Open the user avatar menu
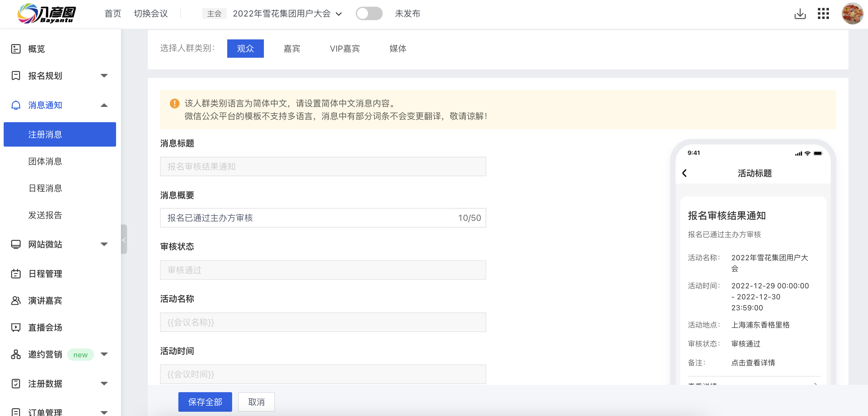This screenshot has width=868, height=416. point(852,14)
